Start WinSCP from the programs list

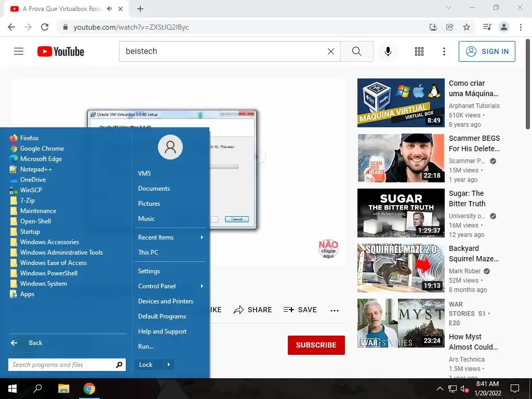pos(26,190)
